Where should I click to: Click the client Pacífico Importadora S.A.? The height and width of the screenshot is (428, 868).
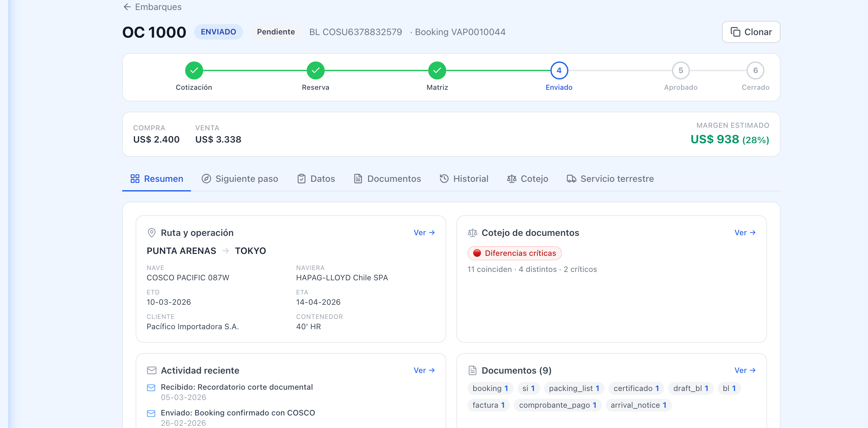(x=192, y=327)
